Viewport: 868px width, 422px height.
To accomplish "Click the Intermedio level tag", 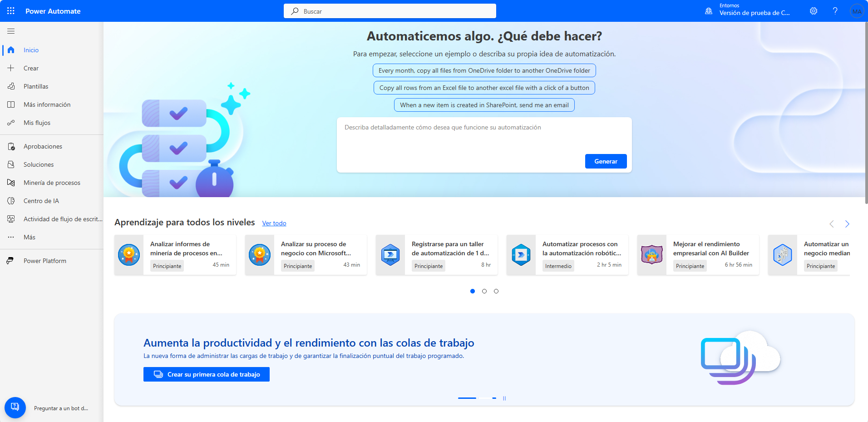I will coord(558,266).
